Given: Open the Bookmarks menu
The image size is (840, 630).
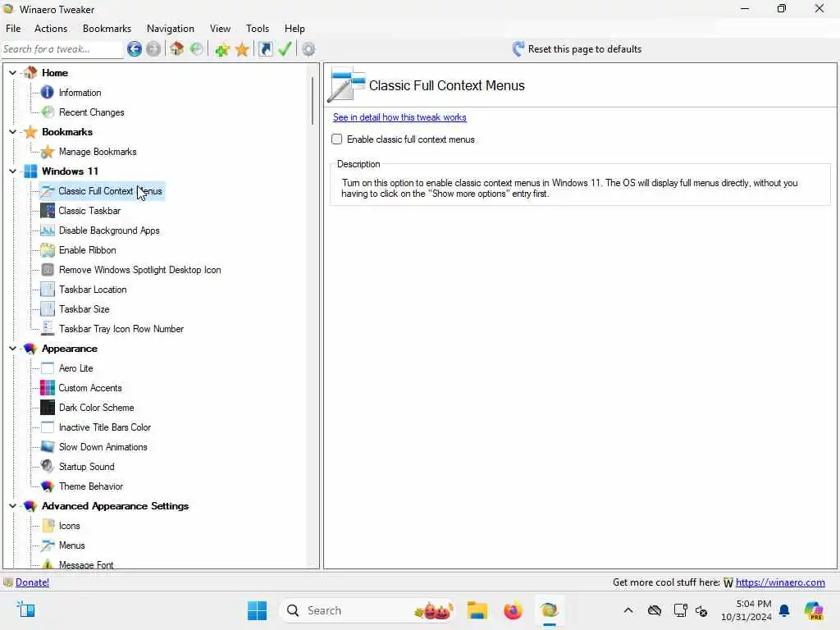Looking at the screenshot, I should pos(107,29).
